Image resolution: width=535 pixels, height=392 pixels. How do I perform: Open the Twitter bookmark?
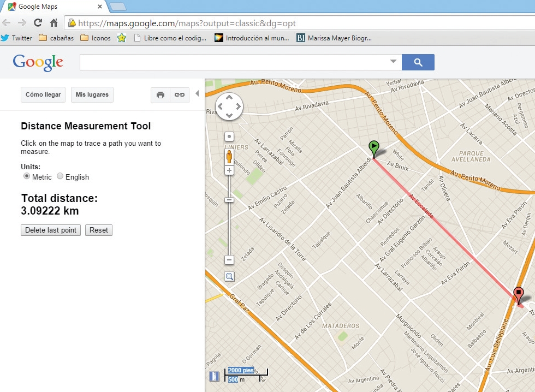pos(17,38)
